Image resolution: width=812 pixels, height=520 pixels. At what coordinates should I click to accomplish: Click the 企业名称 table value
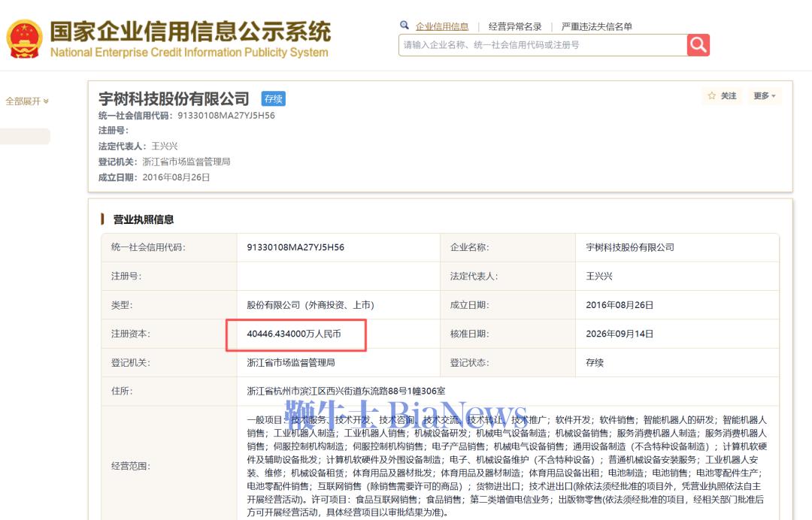click(x=630, y=247)
